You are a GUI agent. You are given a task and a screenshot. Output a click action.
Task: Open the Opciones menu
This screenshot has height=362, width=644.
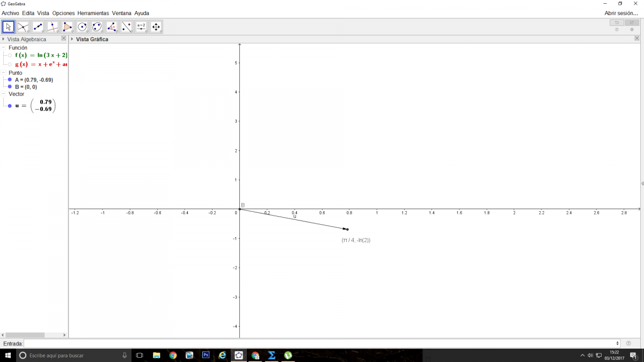pos(63,13)
